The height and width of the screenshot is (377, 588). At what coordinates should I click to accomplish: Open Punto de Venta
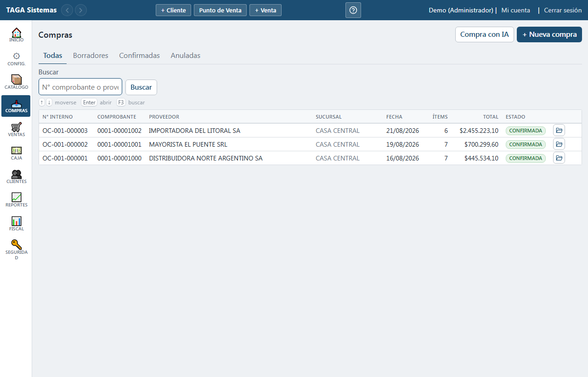(220, 10)
